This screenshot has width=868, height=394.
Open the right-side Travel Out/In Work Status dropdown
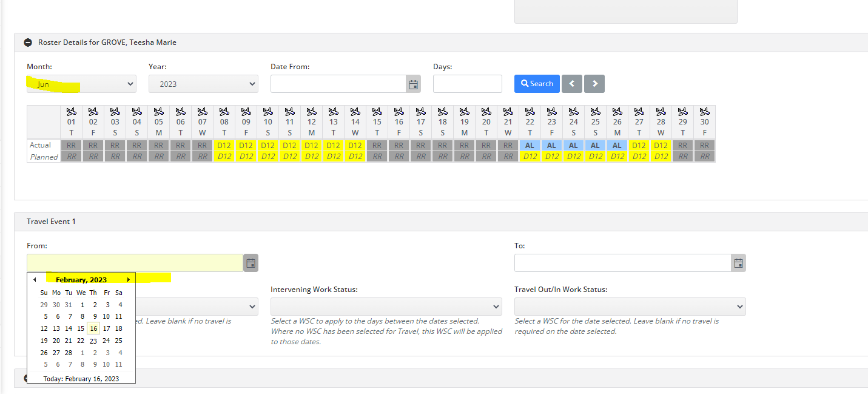tap(630, 307)
